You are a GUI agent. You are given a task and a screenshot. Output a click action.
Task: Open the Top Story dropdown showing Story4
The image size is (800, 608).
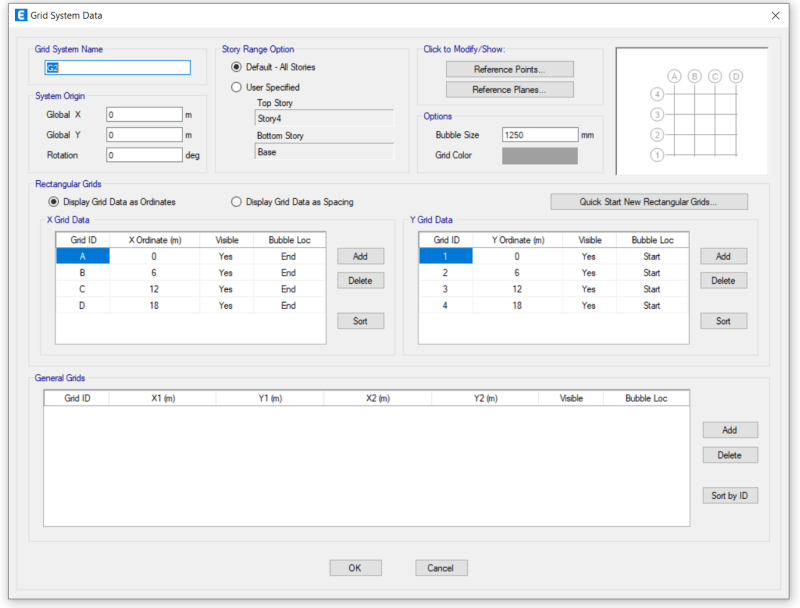(x=324, y=118)
